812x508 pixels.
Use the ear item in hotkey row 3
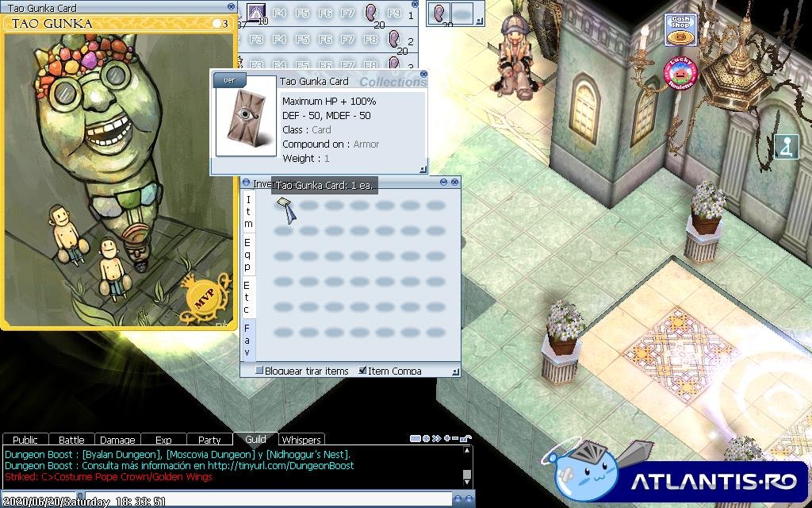point(393,63)
